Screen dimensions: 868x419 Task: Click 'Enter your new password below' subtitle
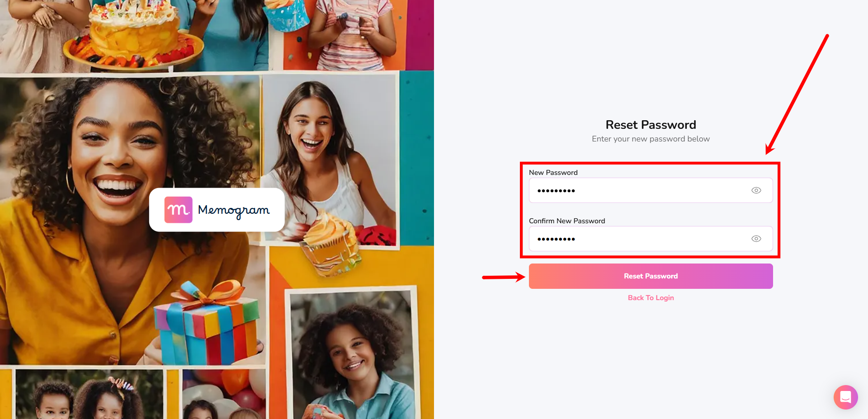click(x=651, y=139)
